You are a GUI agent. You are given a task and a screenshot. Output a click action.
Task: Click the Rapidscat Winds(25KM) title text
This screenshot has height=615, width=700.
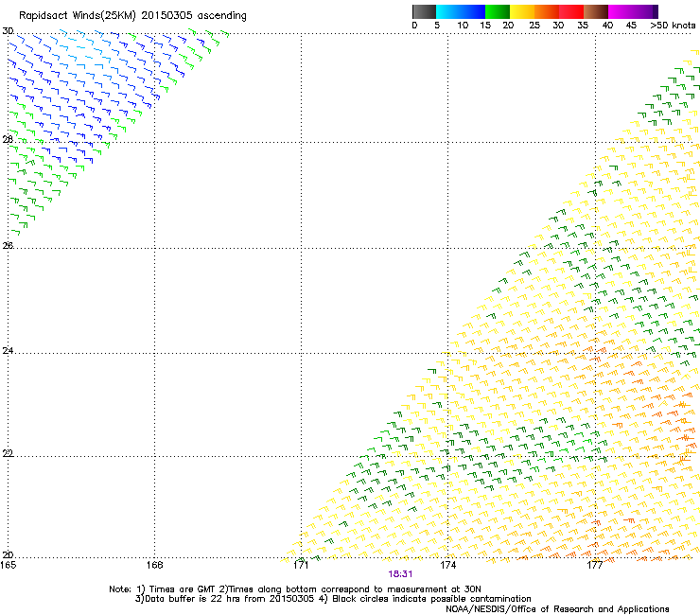pos(132,16)
